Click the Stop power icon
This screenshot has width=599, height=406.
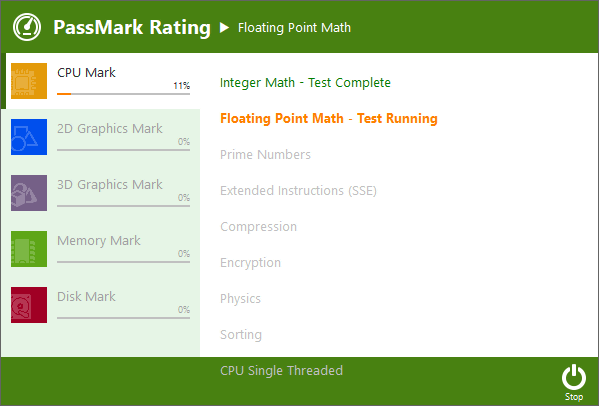point(574,377)
